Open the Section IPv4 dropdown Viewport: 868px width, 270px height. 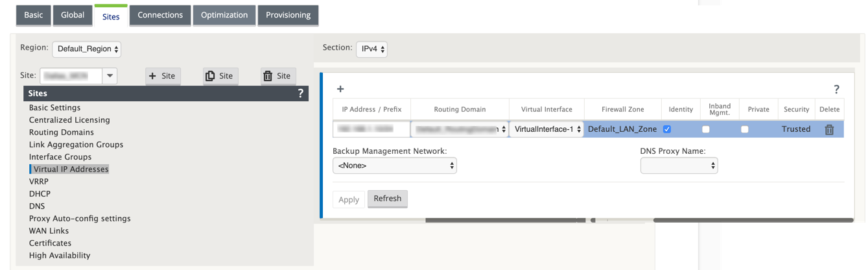(371, 49)
